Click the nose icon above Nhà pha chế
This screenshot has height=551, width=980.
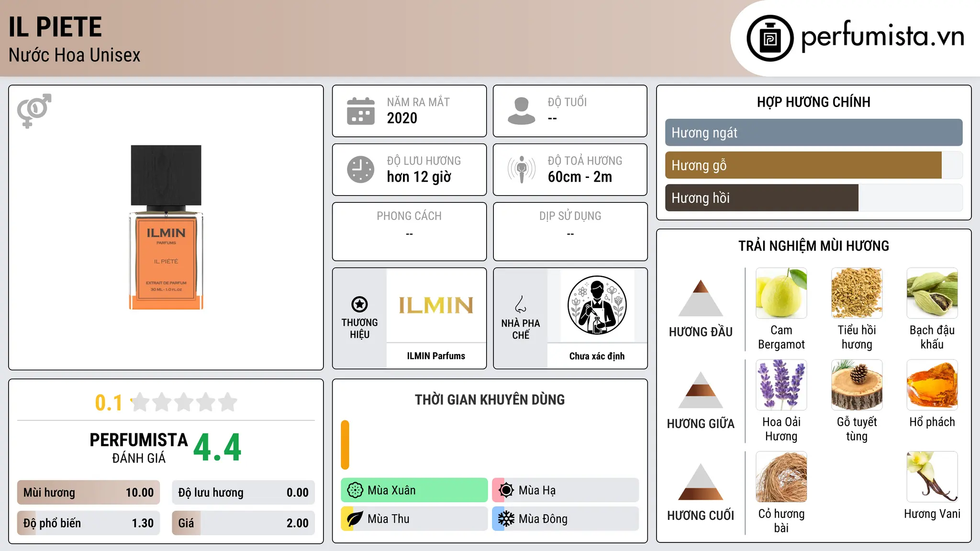[x=521, y=304]
